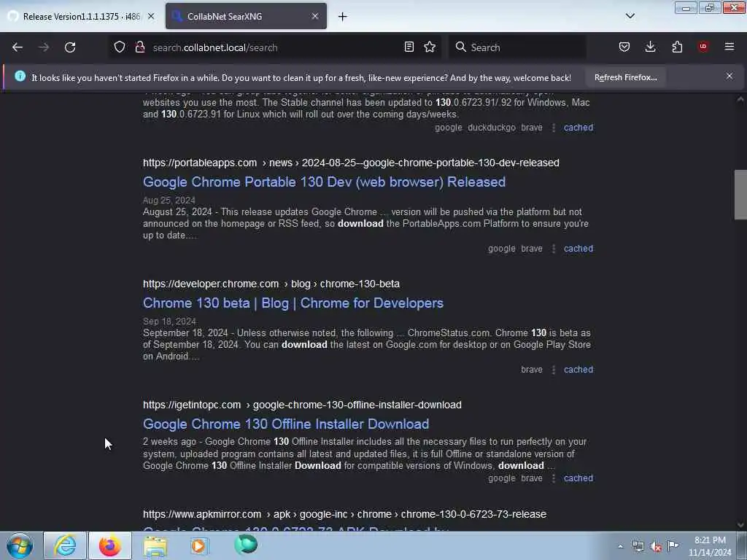Image resolution: width=747 pixels, height=560 pixels.
Task: Click the scrollbar thumb of the page
Action: 740,194
